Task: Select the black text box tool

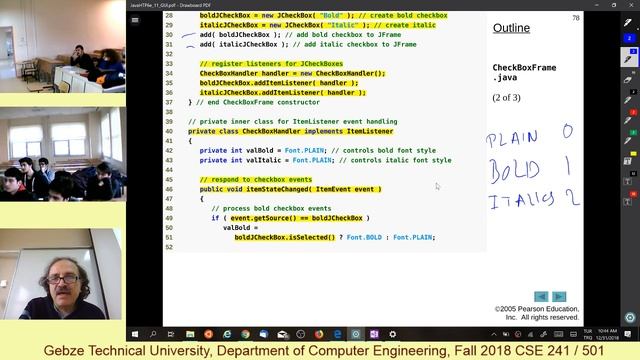Action: click(628, 181)
